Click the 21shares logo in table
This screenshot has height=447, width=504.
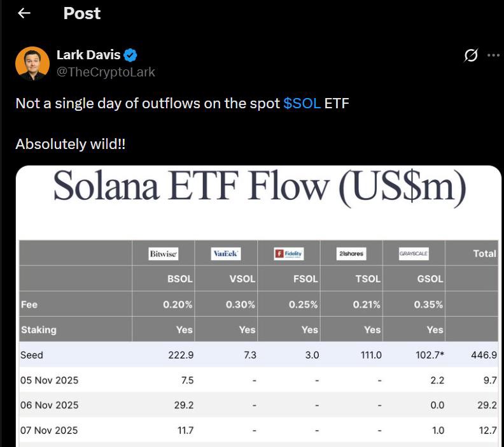point(351,254)
